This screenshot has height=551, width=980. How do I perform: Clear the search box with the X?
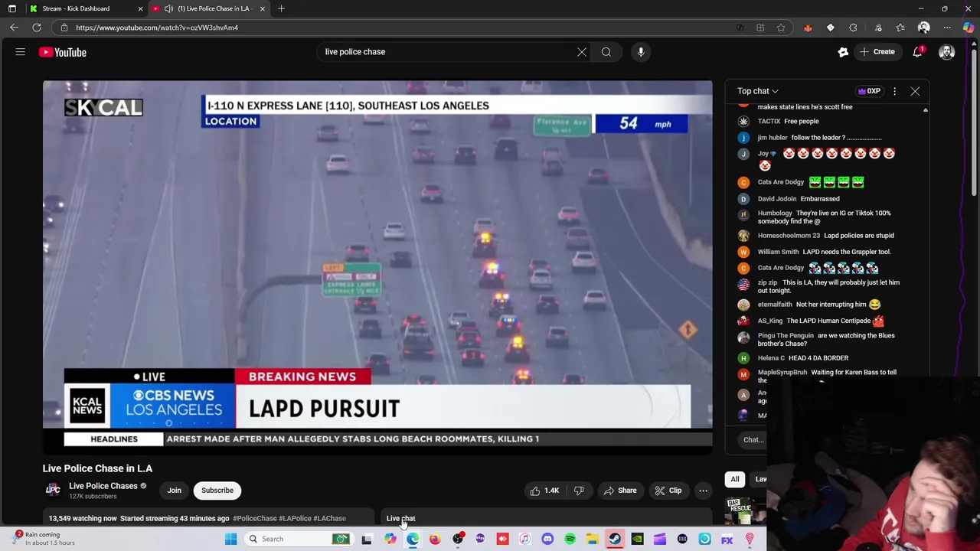point(582,52)
